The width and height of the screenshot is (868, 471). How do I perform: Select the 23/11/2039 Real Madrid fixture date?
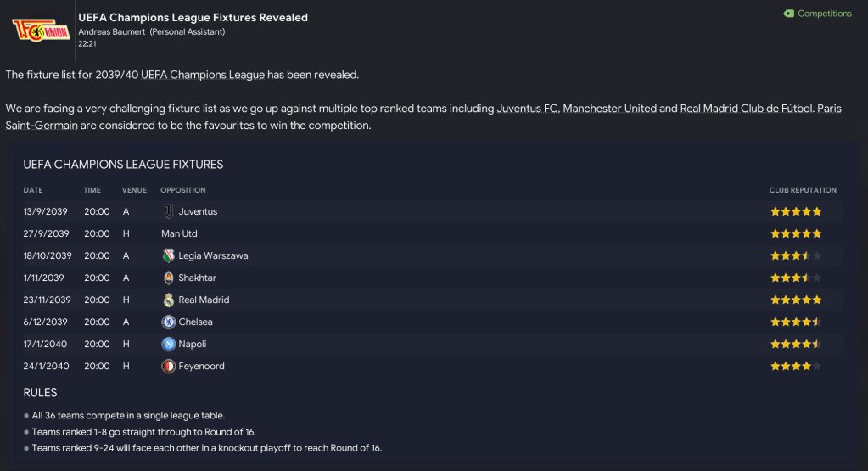pyautogui.click(x=48, y=300)
